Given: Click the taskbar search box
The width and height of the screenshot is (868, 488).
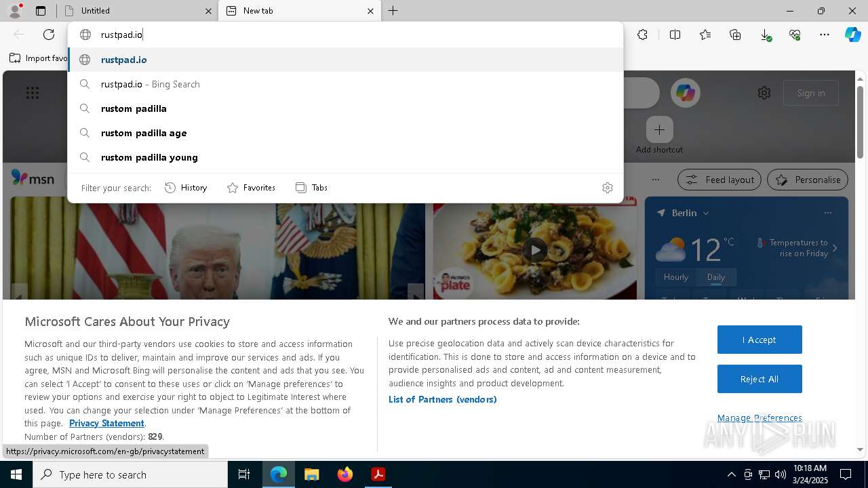Looking at the screenshot, I should point(130,474).
